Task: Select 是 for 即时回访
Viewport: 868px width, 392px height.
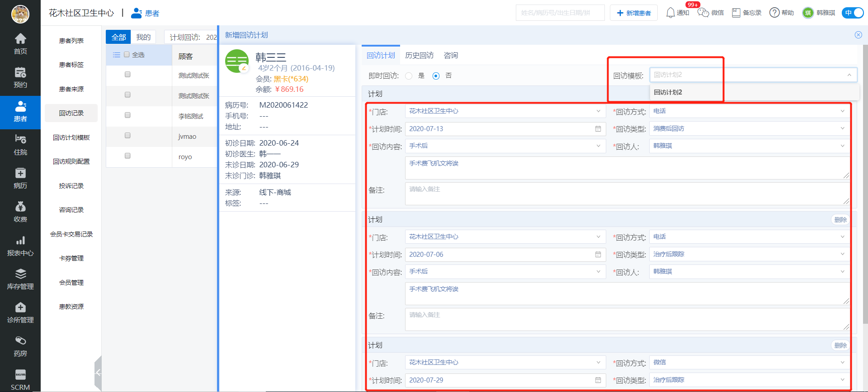Action: point(409,76)
